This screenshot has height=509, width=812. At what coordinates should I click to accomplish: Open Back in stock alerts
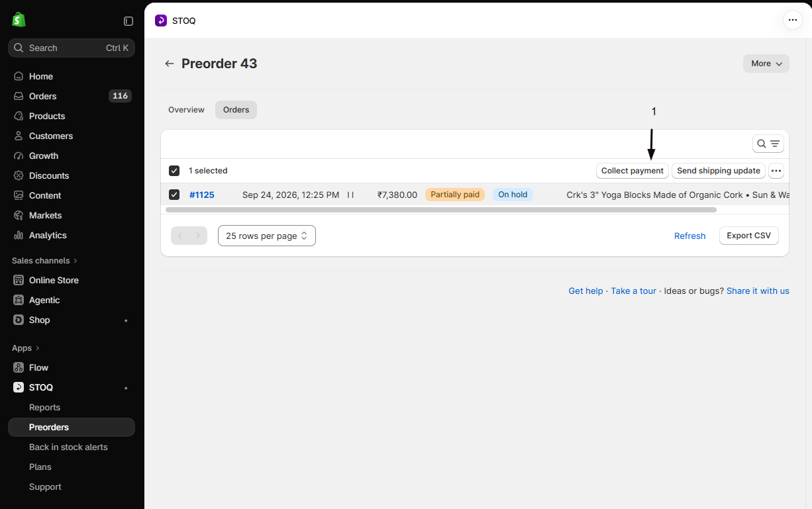point(68,447)
